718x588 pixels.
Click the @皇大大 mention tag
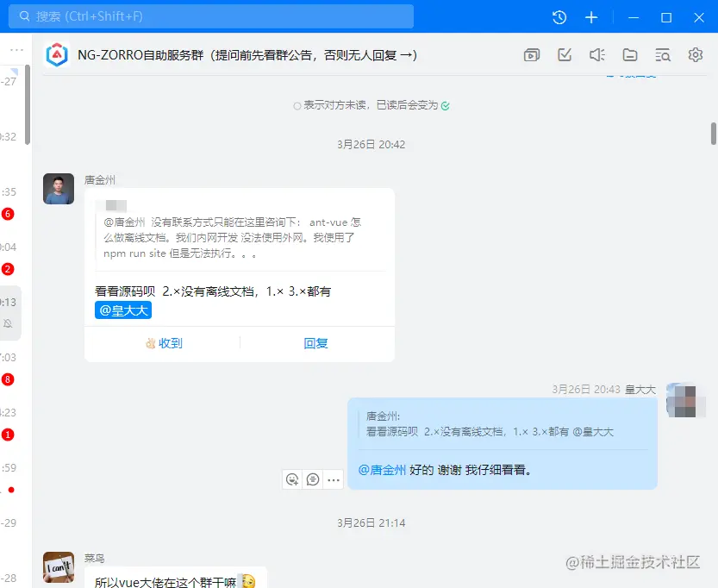[x=123, y=310]
